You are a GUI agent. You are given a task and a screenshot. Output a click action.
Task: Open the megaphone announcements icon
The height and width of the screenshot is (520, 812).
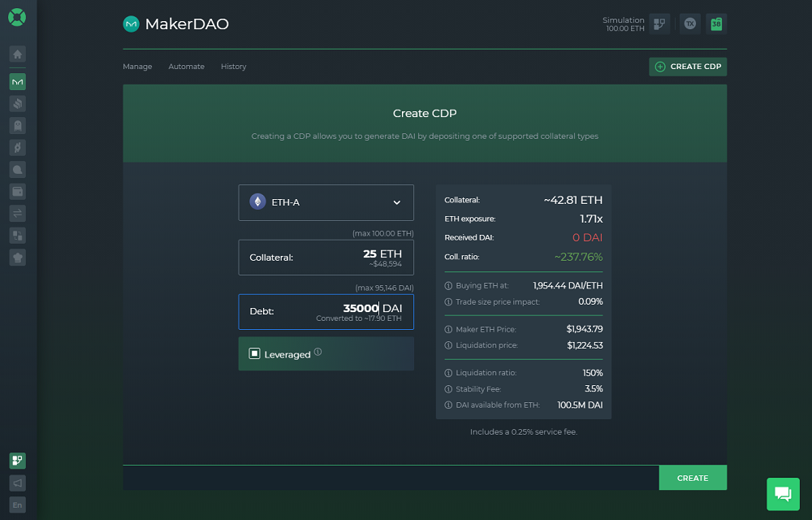point(18,483)
